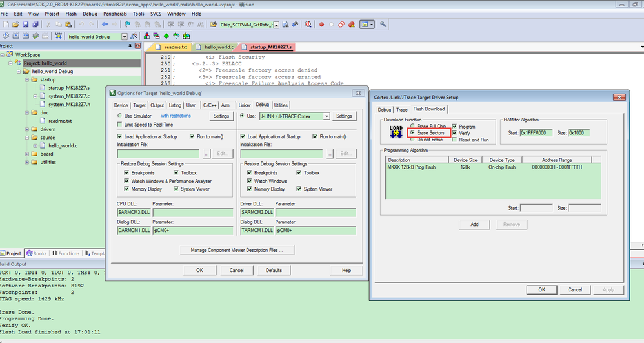Disable all breakpoints with the toolbar icon
This screenshot has height=343, width=644.
(x=341, y=25)
